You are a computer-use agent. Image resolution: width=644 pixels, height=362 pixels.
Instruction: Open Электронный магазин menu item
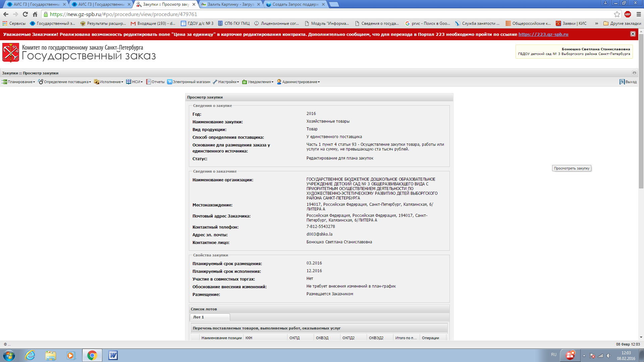(189, 82)
